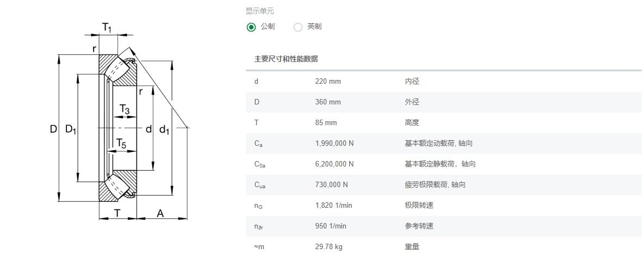Screen dimensions: 644x272
Task: Click the T3 dimension label in diagram
Action: pos(125,110)
